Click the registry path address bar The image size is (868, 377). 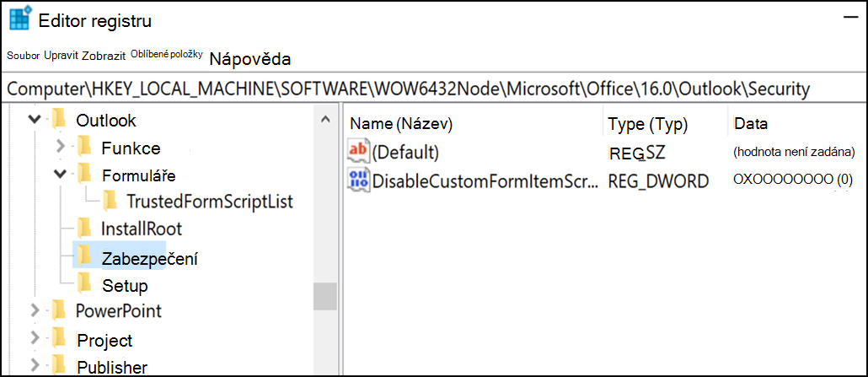(x=434, y=89)
